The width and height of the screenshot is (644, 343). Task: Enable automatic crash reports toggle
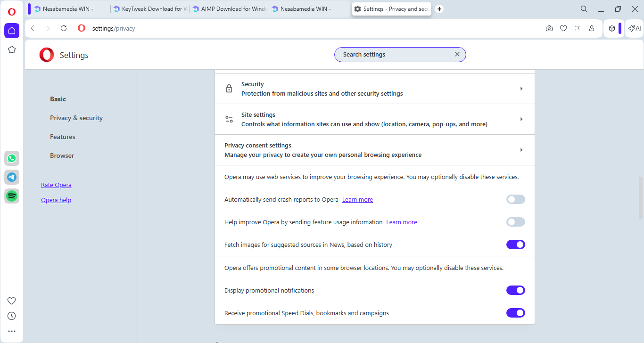pyautogui.click(x=515, y=199)
